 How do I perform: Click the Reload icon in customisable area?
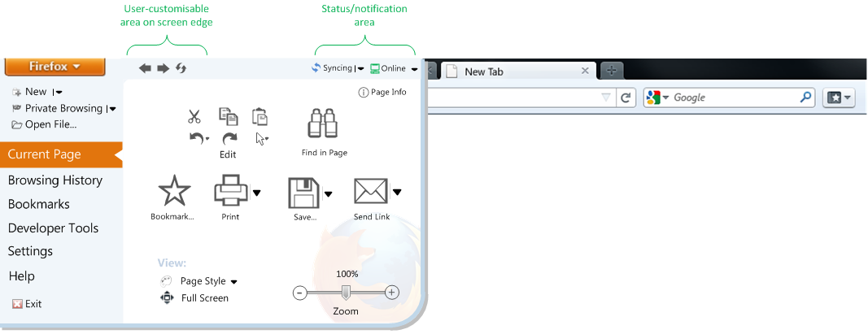pos(181,68)
